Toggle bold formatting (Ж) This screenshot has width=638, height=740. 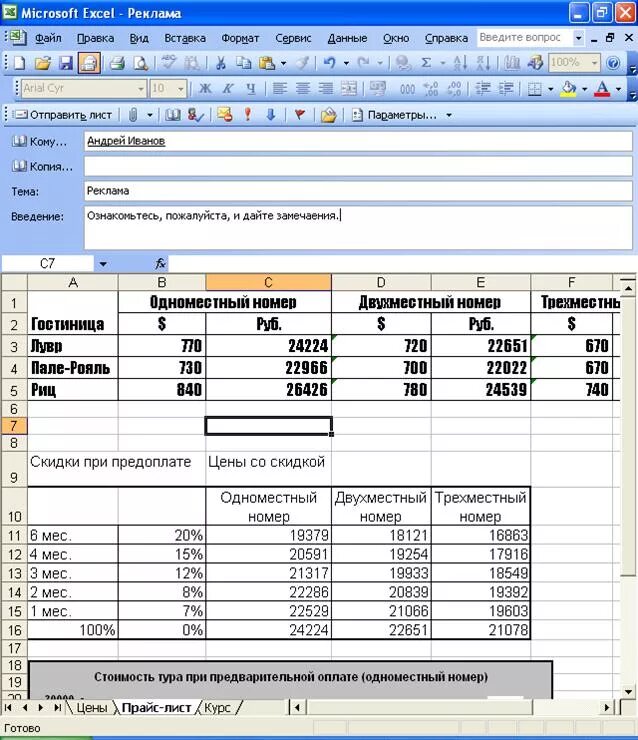point(205,89)
